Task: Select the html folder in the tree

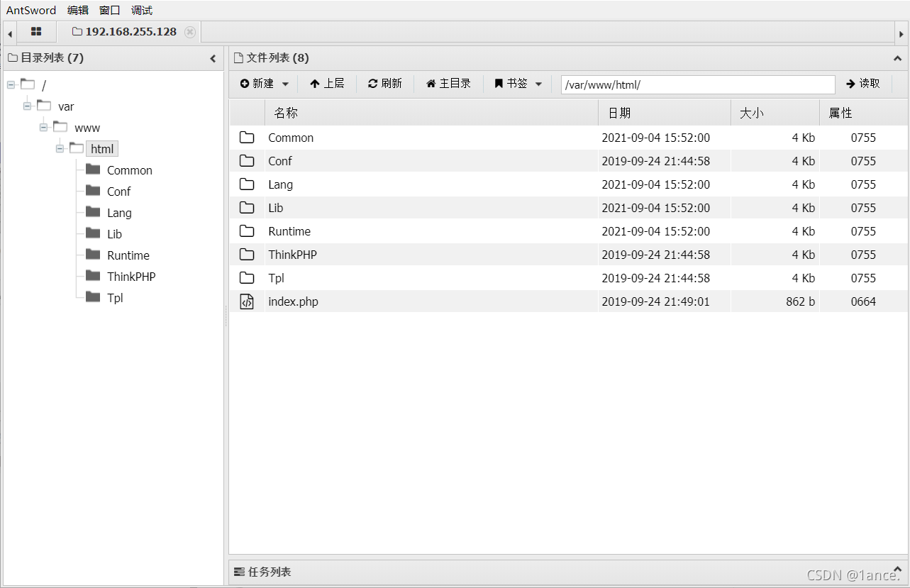Action: pyautogui.click(x=102, y=149)
